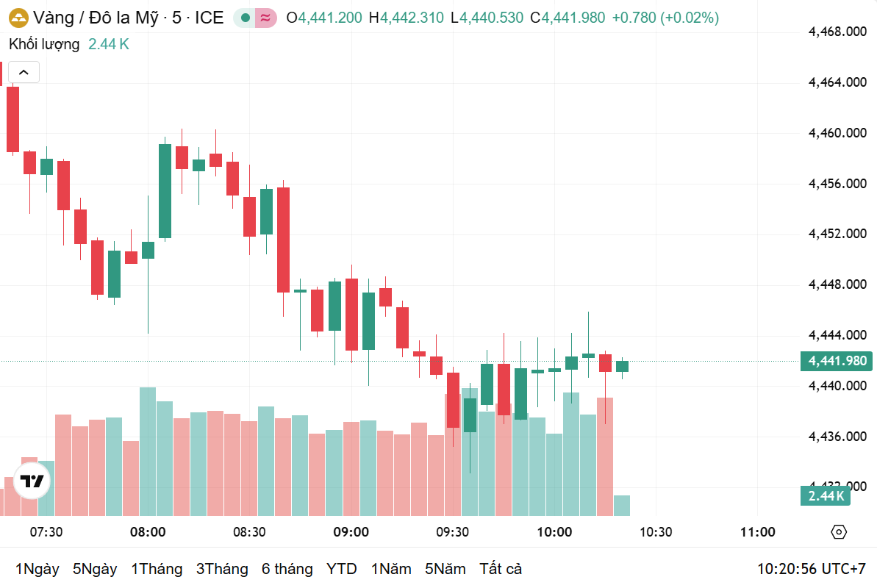Click the green market status dot
The height and width of the screenshot is (588, 877).
pos(245,18)
